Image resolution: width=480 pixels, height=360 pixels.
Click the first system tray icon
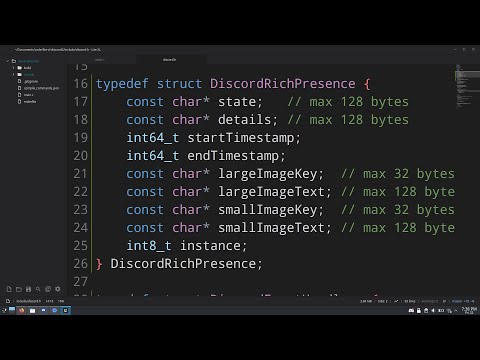411,310
